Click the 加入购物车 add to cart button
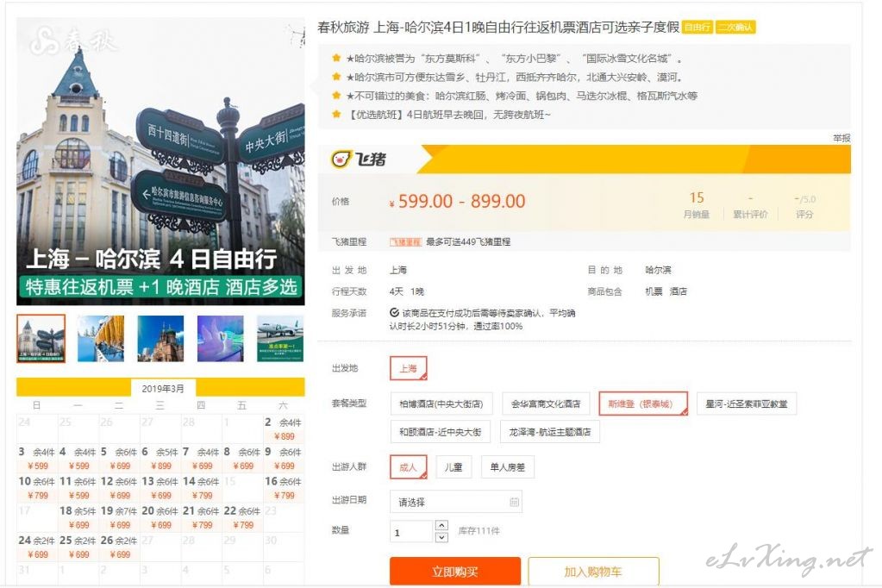This screenshot has height=588, width=882. pyautogui.click(x=593, y=572)
